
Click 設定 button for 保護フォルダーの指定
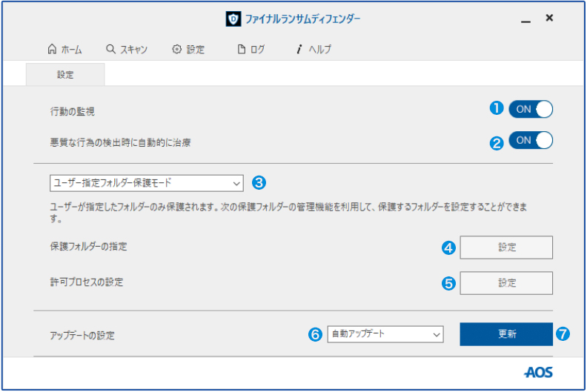(506, 248)
